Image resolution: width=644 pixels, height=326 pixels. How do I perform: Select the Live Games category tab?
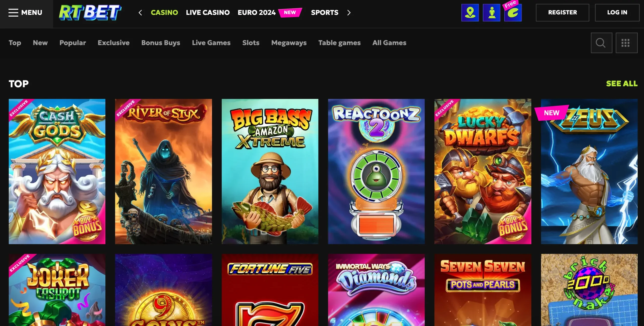click(x=211, y=43)
